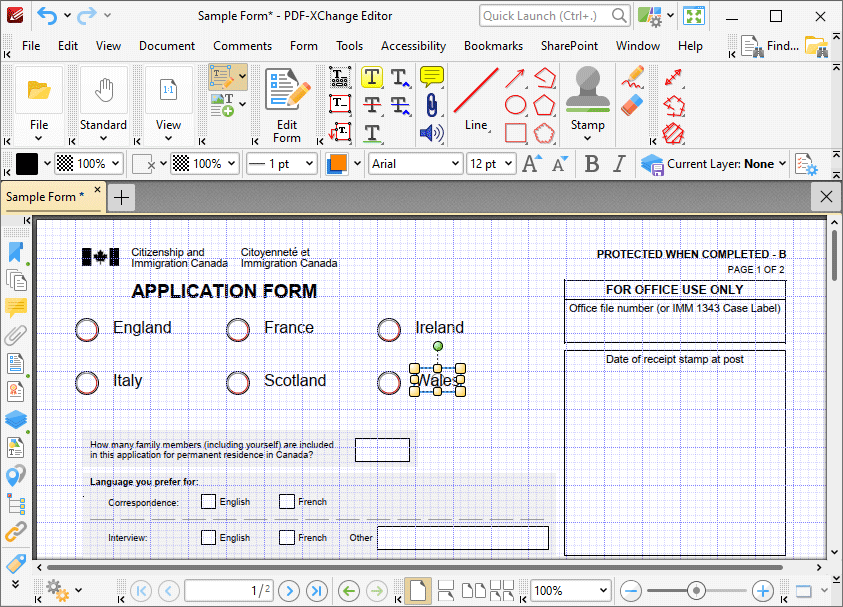The image size is (843, 607).
Task: Select the Cloud shape tool
Action: (544, 133)
